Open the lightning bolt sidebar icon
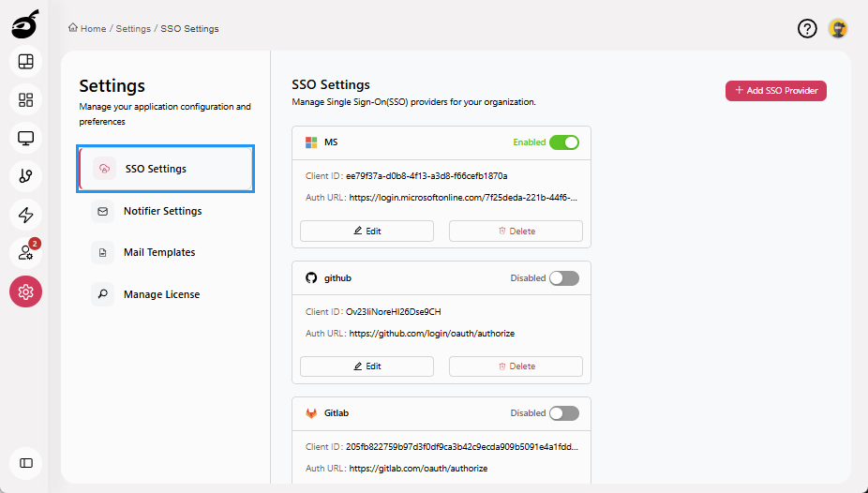The image size is (868, 493). [25, 215]
